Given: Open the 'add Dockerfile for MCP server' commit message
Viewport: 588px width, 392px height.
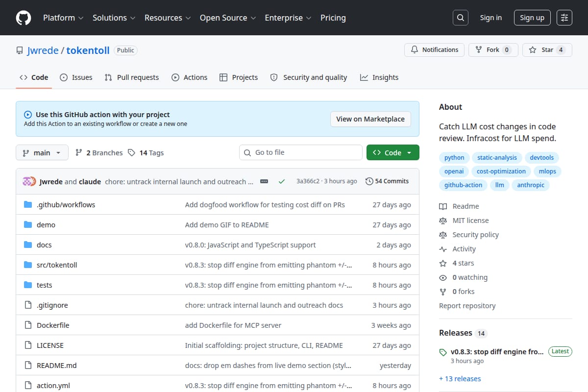Looking at the screenshot, I should (233, 325).
